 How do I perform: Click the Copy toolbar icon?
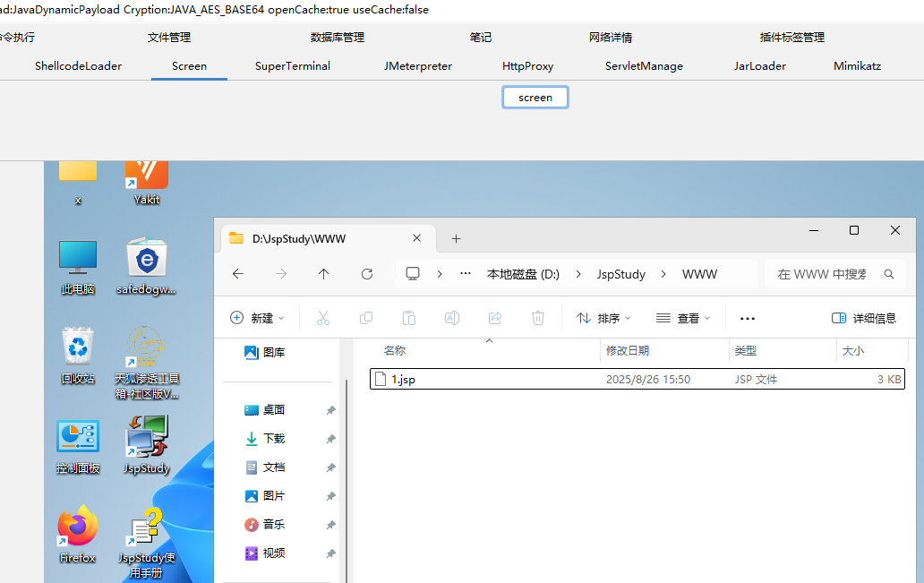click(x=366, y=318)
